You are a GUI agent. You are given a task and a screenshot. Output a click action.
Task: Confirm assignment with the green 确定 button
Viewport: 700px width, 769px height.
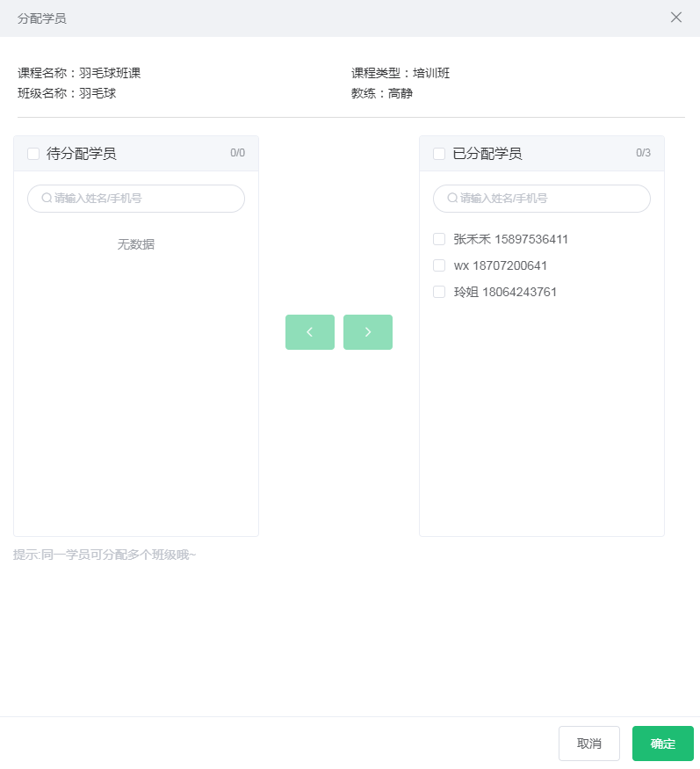point(662,744)
